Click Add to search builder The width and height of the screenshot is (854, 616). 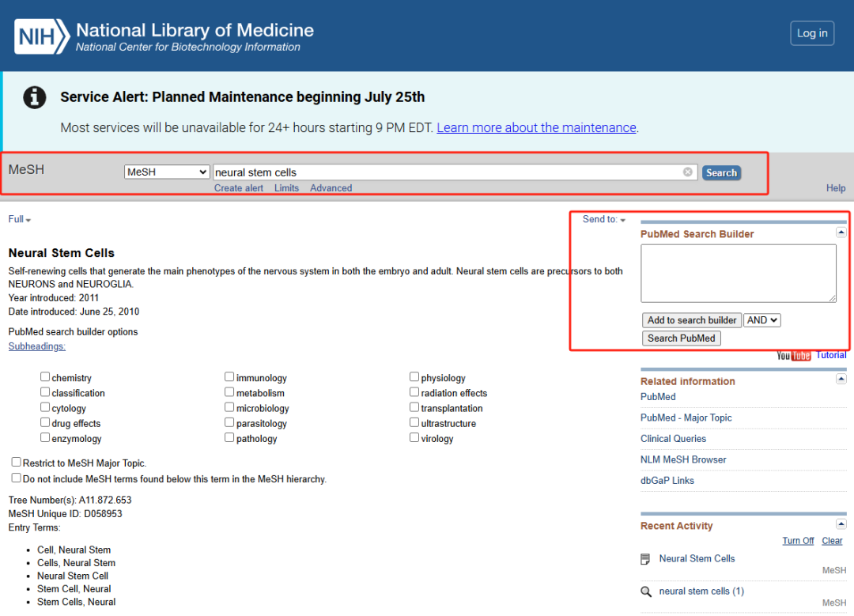pos(692,320)
